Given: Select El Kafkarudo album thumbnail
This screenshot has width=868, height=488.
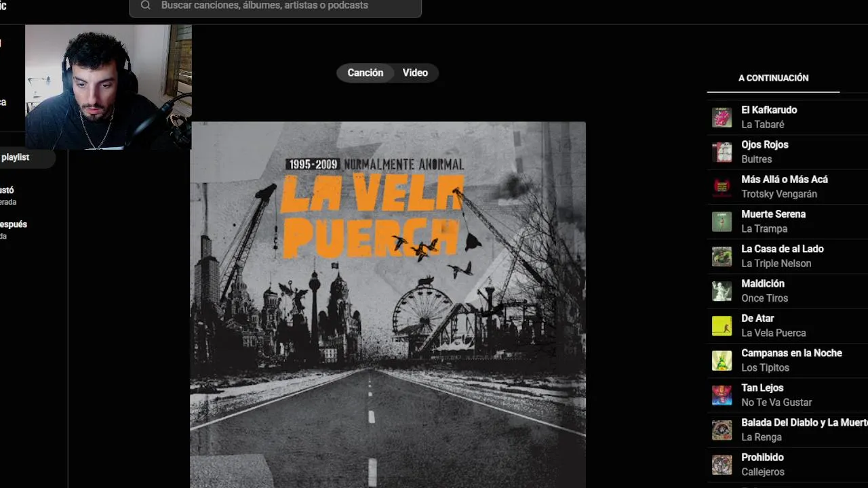Looking at the screenshot, I should coord(722,117).
